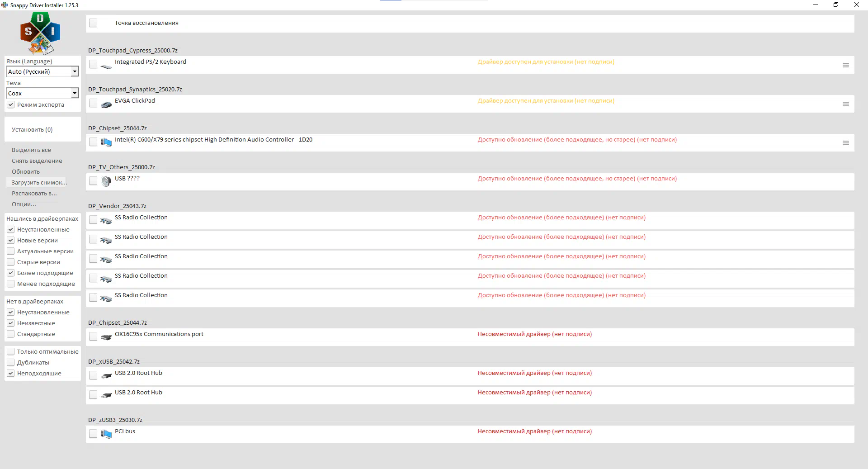Click the DP_Vendor_25043.7z pack header
This screenshot has width=868, height=469.
click(118, 206)
